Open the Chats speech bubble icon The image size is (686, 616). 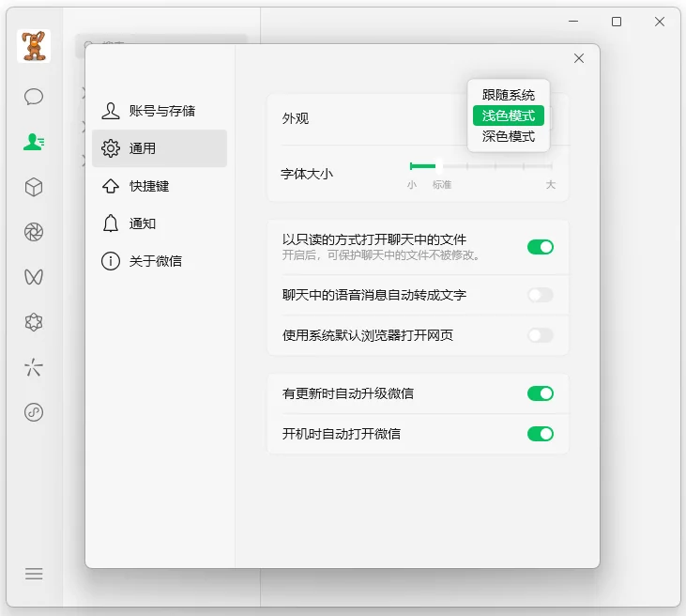(x=34, y=97)
